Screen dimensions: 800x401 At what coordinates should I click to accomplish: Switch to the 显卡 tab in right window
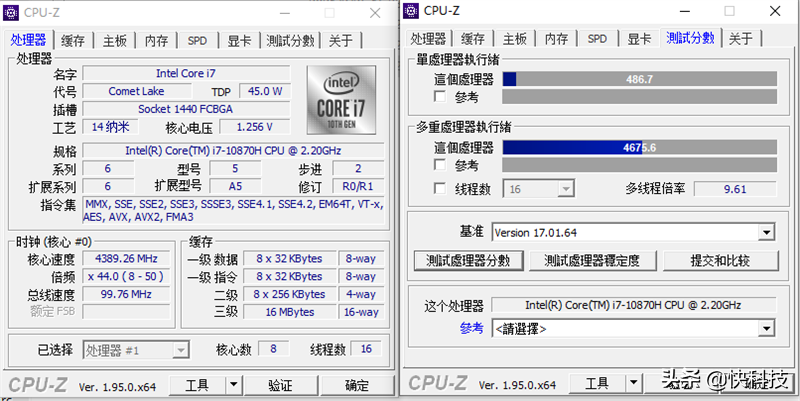pyautogui.click(x=638, y=39)
